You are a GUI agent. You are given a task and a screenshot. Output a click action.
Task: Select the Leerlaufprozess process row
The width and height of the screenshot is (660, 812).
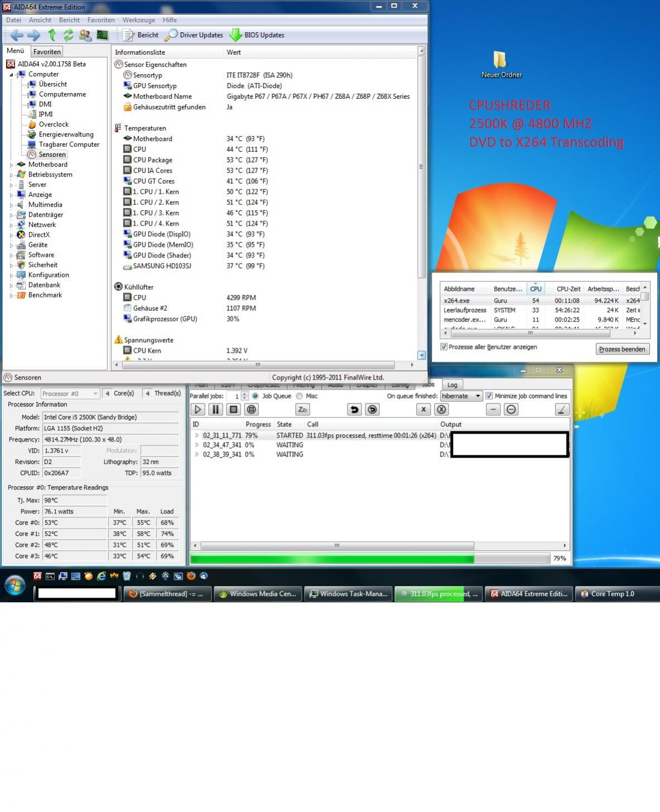540,310
